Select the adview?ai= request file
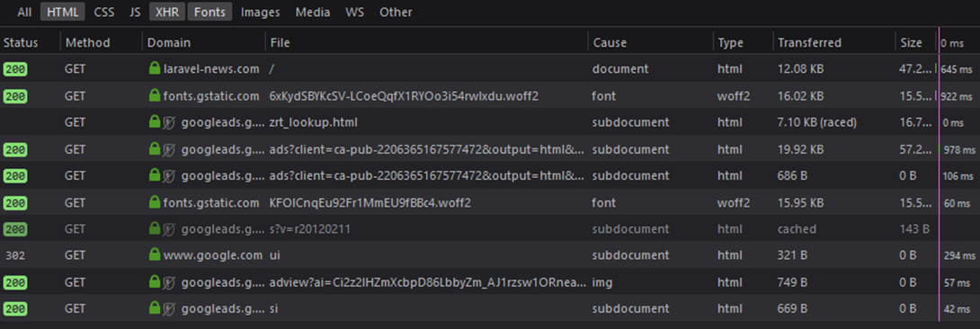The height and width of the screenshot is (329, 980). [427, 282]
